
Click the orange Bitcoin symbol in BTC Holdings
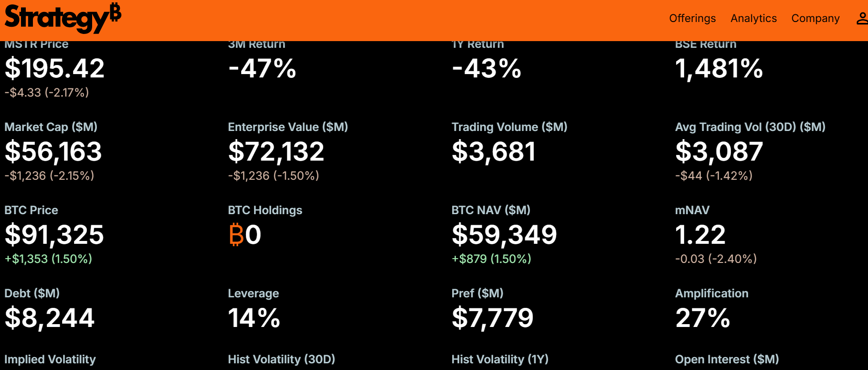[236, 235]
